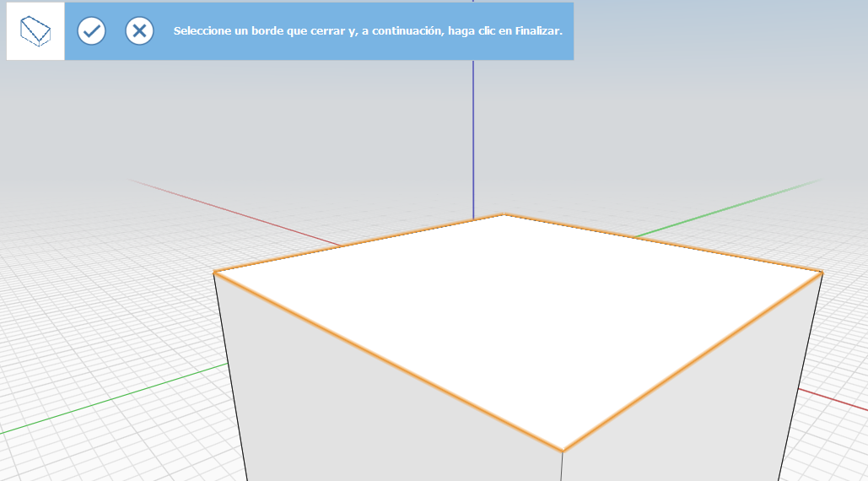Click the nearest front corner vertex of the top face

pyautogui.click(x=563, y=451)
